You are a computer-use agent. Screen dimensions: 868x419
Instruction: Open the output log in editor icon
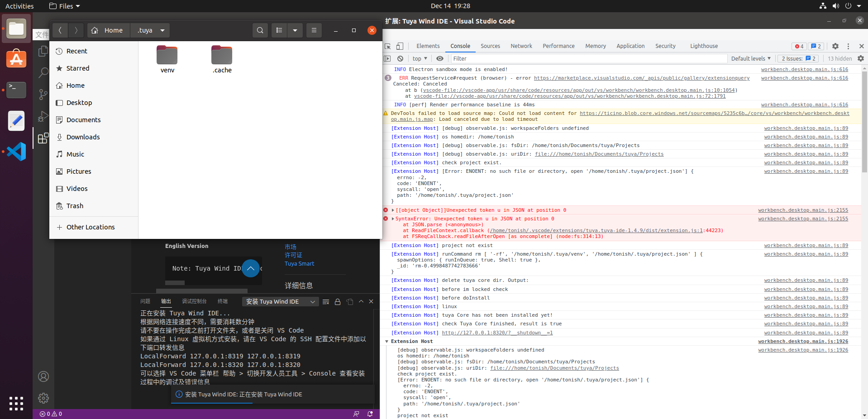point(350,301)
